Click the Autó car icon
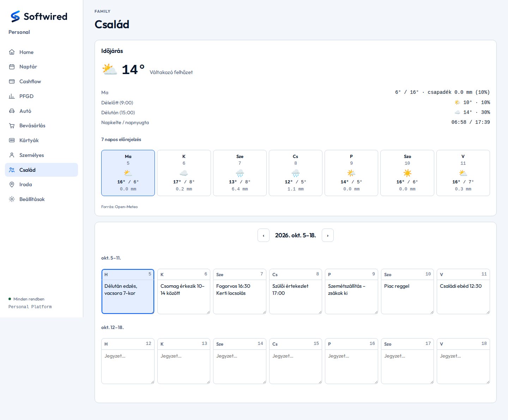This screenshot has height=420, width=508. pos(12,111)
